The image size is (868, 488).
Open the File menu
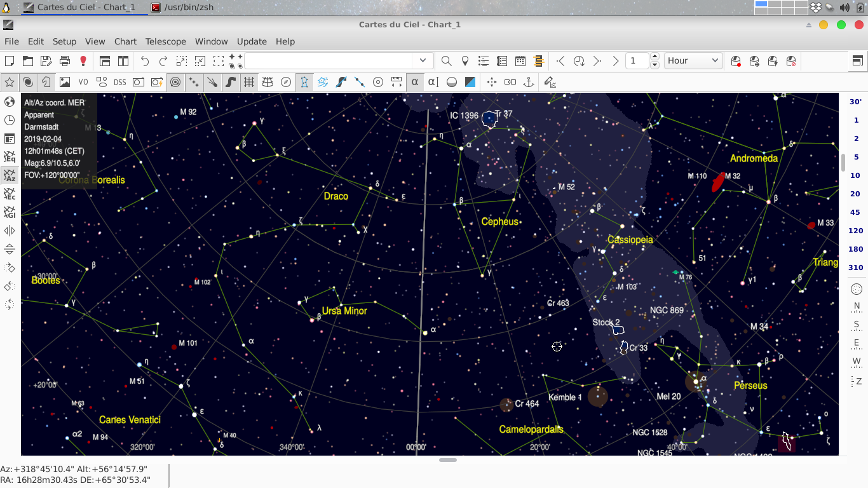(11, 41)
